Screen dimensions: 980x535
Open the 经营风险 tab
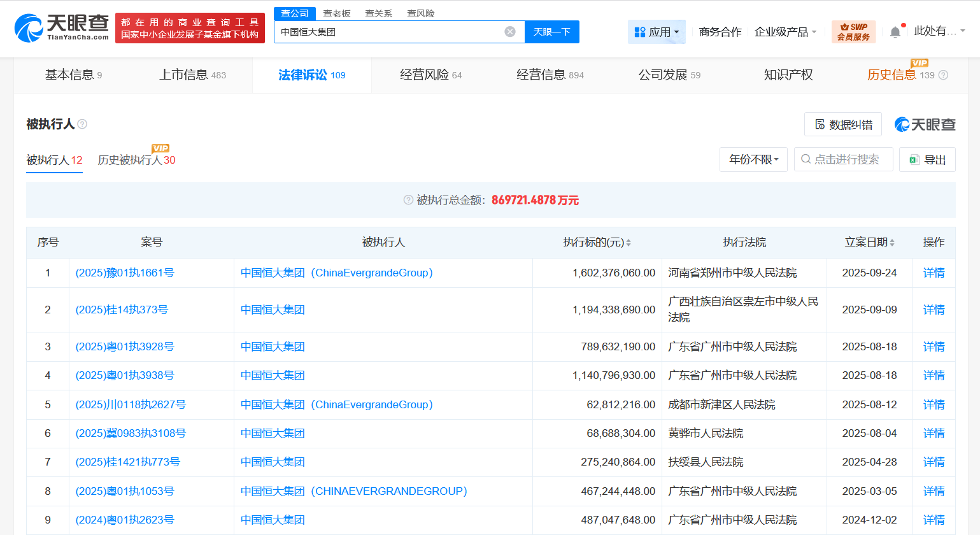[x=430, y=75]
